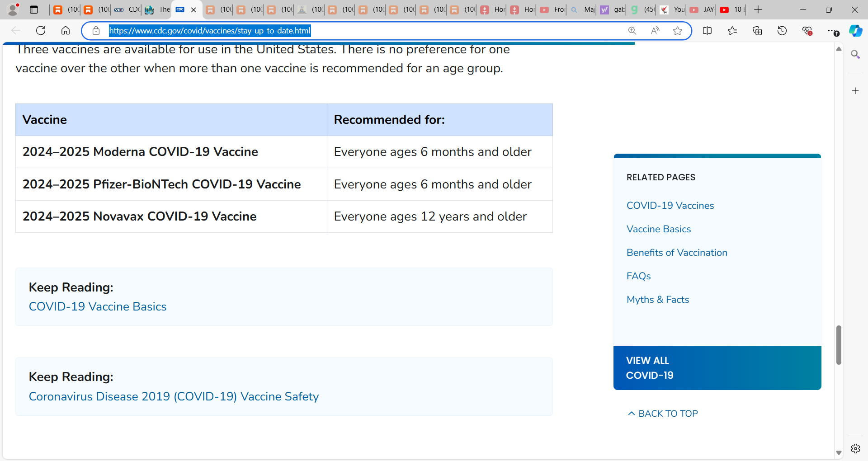
Task: Click the page scrollbar thumb
Action: pos(839,345)
